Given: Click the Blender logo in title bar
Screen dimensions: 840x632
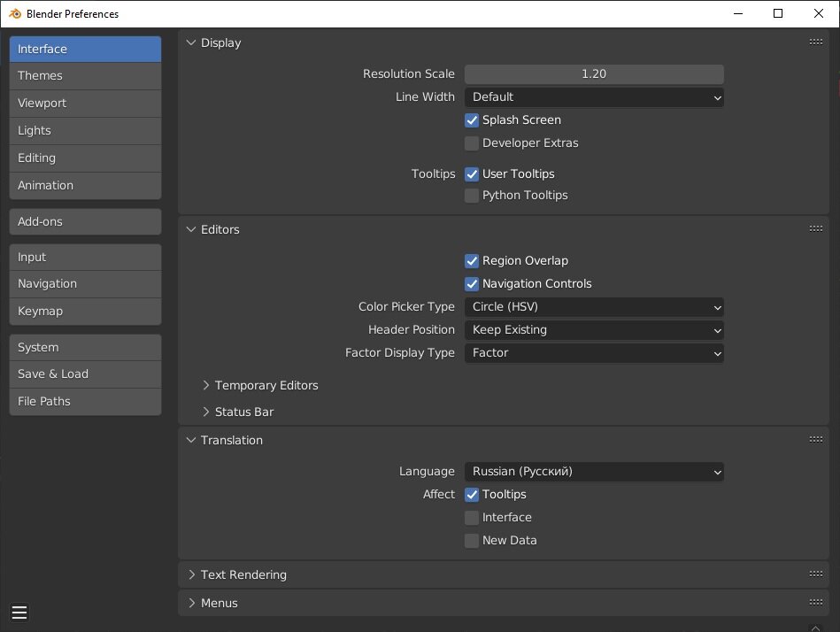Looking at the screenshot, I should tap(15, 13).
